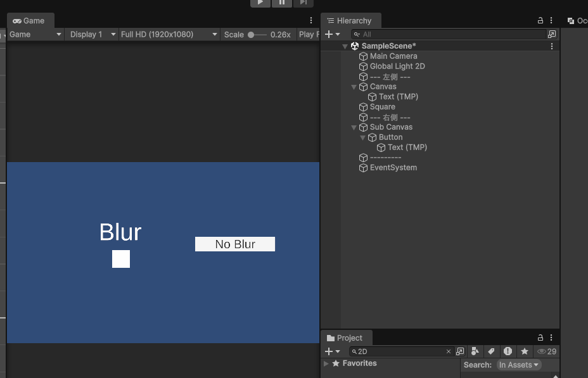
Task: Click the EventSystem cube icon
Action: point(363,168)
